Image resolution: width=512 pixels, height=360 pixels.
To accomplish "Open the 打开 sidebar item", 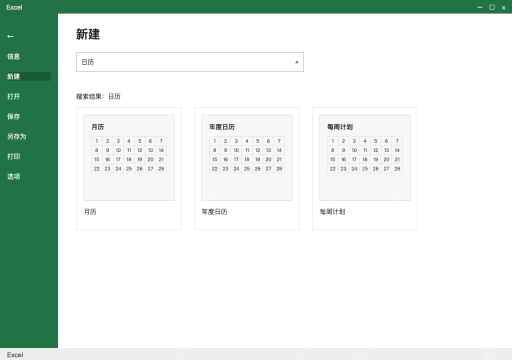I will (x=14, y=96).
